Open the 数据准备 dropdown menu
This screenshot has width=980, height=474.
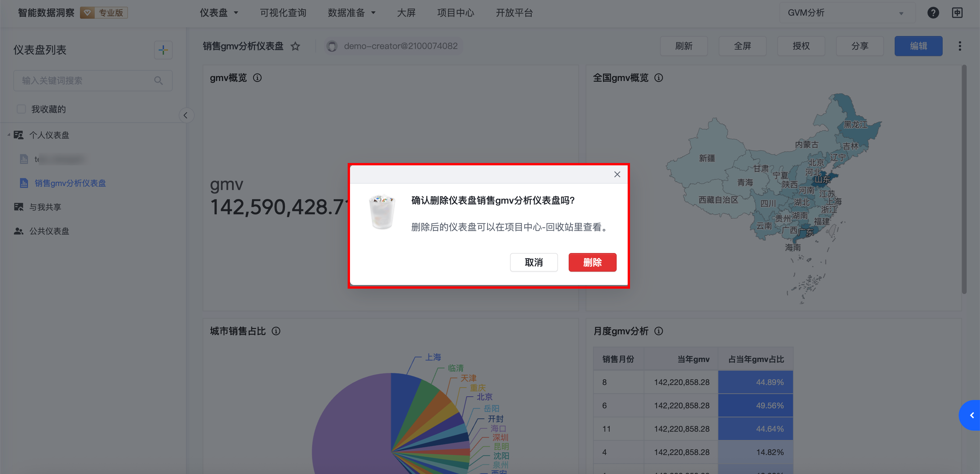pyautogui.click(x=352, y=13)
